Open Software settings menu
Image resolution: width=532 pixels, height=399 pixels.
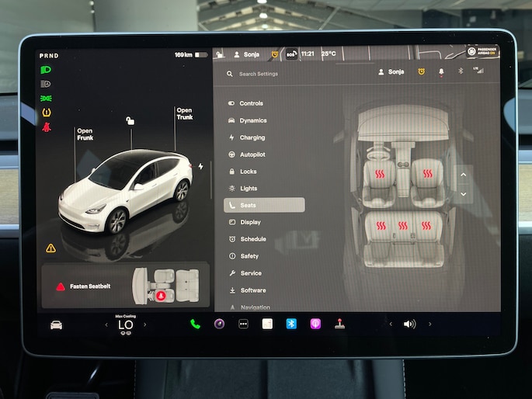[x=248, y=290]
